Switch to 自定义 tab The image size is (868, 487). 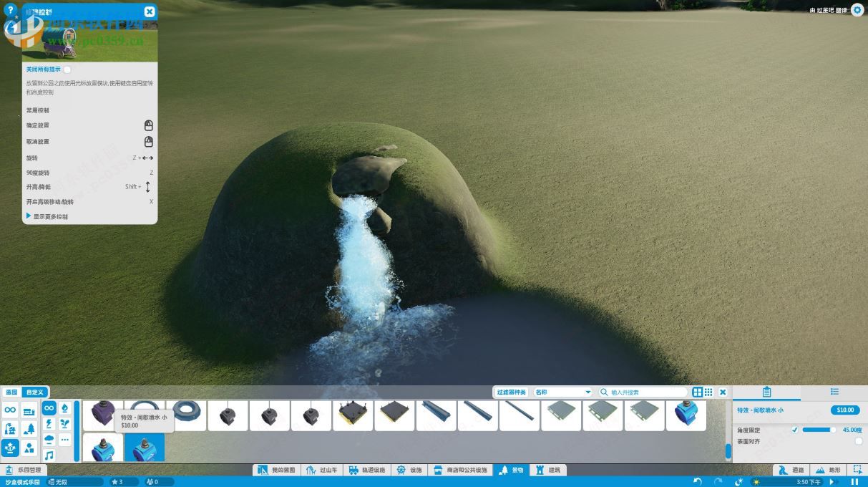(34, 392)
